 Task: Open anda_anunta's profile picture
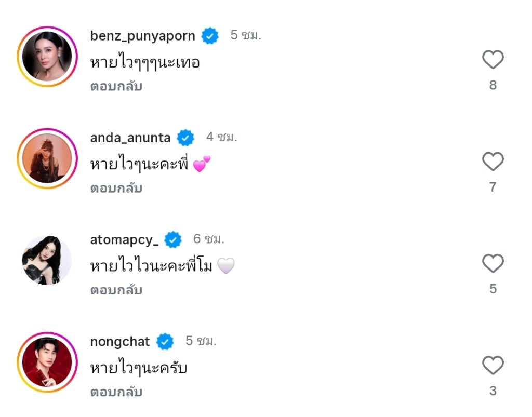click(47, 158)
